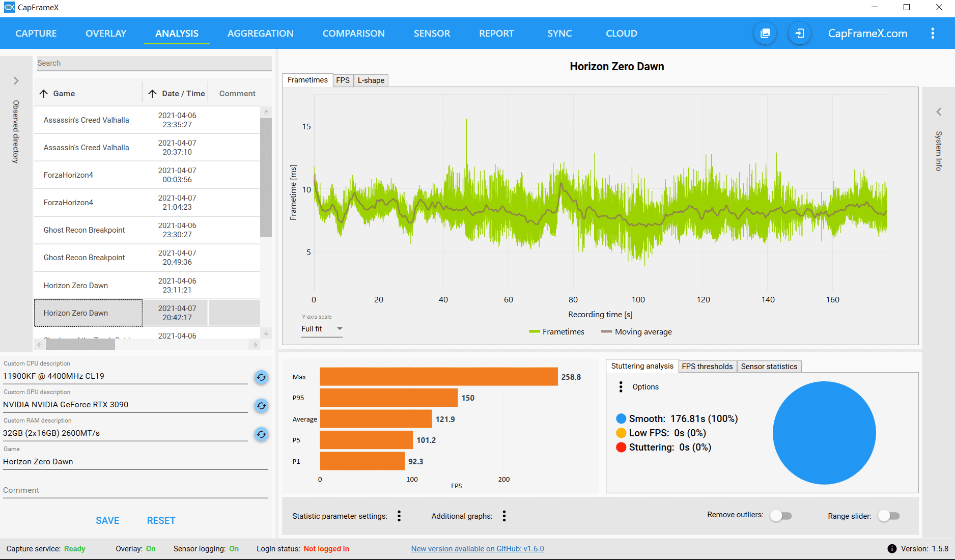Show the FPS graph tab
Screen dimensions: 955x560
pyautogui.click(x=343, y=80)
